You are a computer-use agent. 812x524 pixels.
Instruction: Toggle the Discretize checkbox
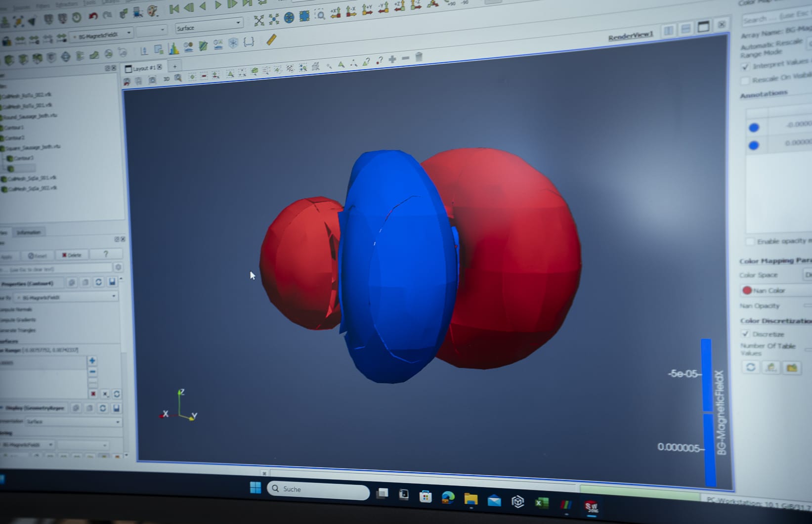[745, 334]
